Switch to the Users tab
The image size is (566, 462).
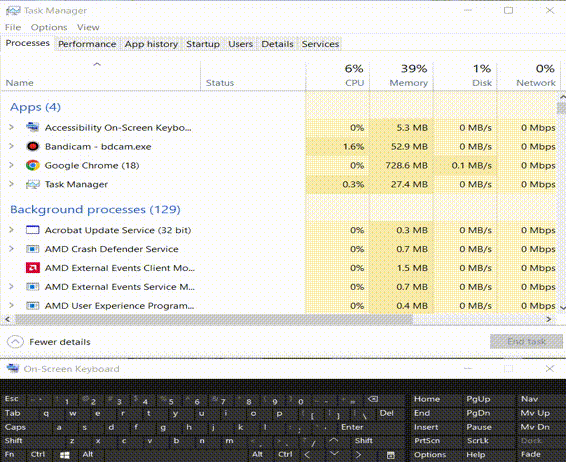(240, 44)
